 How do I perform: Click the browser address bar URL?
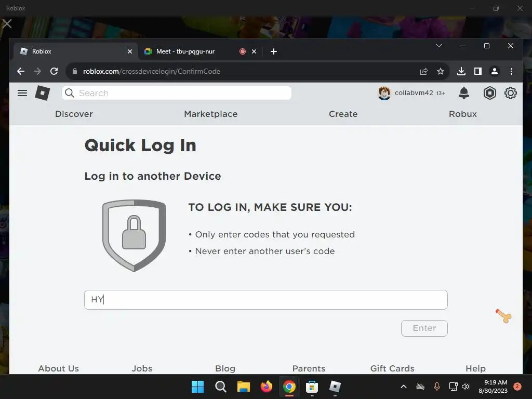152,71
